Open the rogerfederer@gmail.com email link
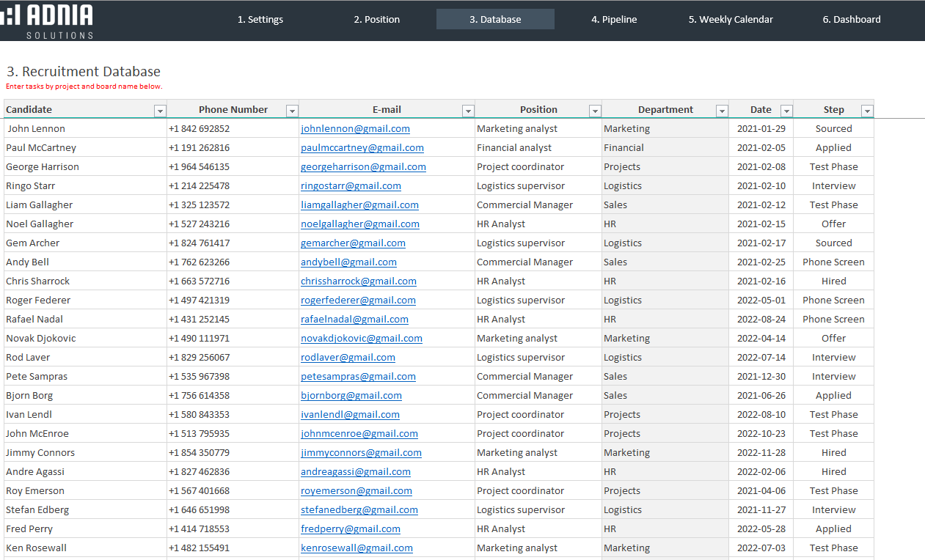Viewport: 925px width, 560px height. click(358, 301)
